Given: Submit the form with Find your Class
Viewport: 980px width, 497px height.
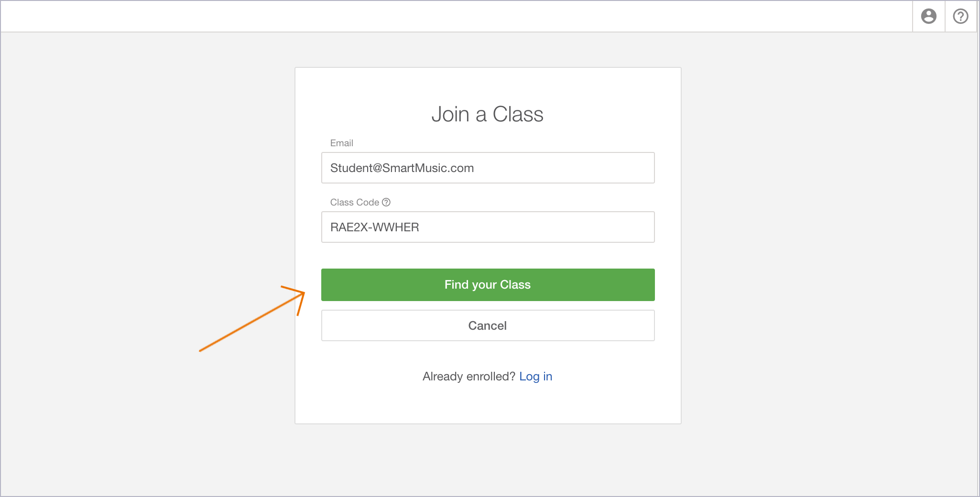Looking at the screenshot, I should (488, 285).
